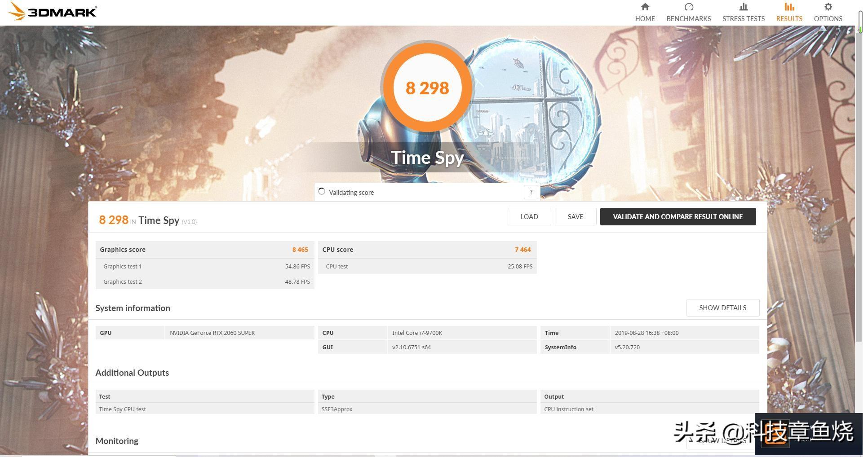Select the 54.86 FPS value
Screen dimensions: 868x457
297,267
